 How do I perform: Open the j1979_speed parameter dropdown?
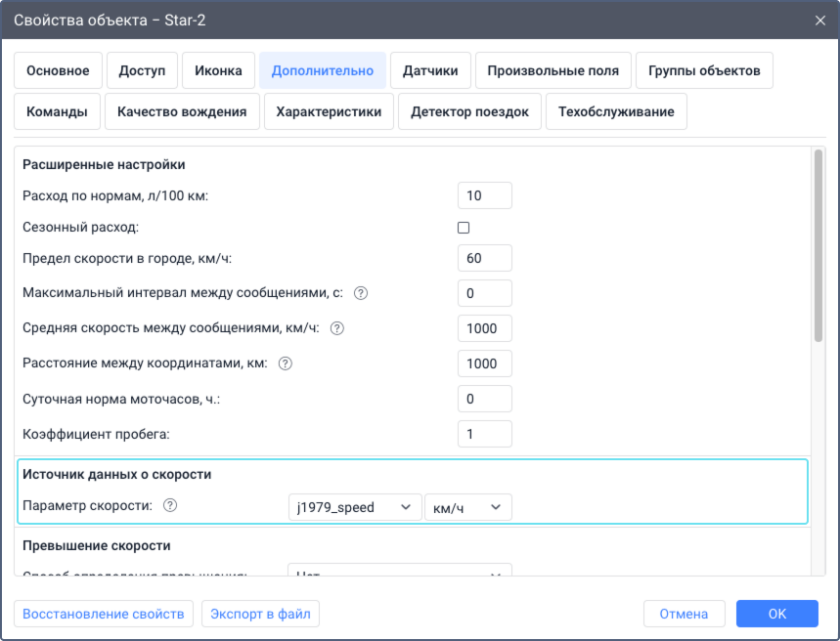[x=353, y=507]
